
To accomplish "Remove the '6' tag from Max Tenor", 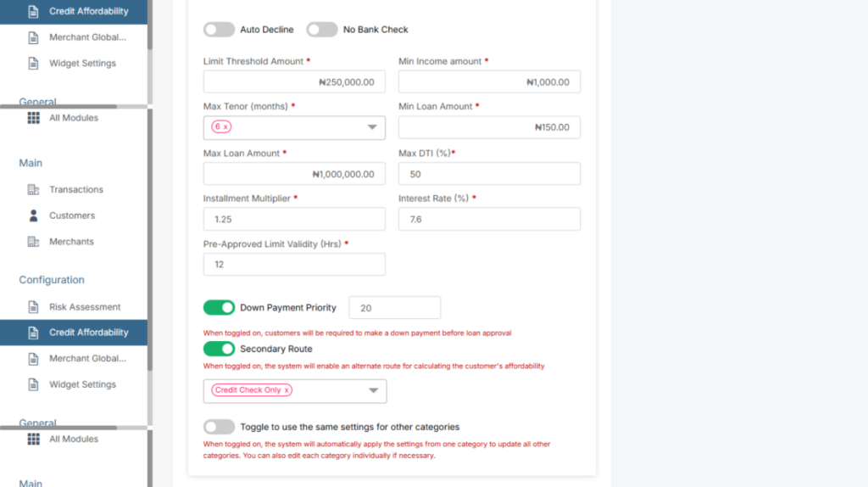I will point(225,127).
